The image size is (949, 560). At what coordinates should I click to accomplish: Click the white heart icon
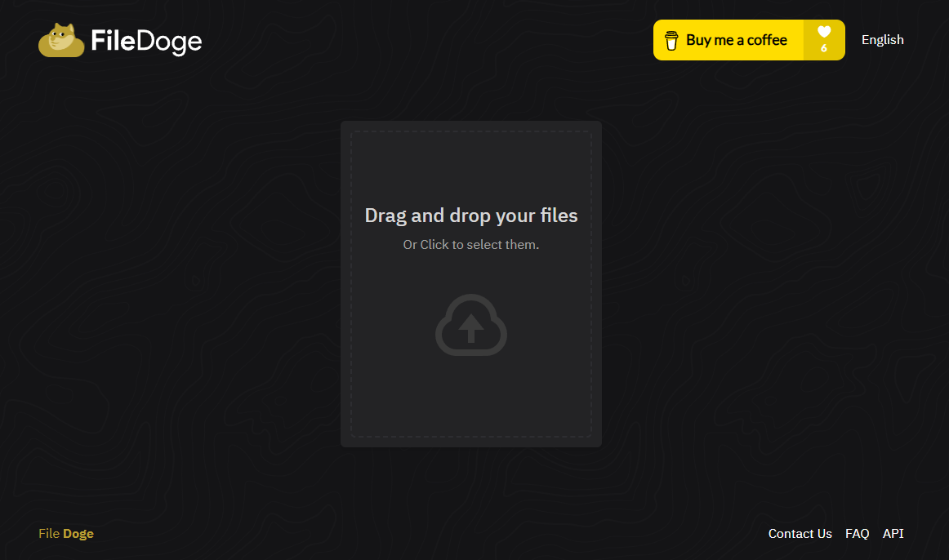pyautogui.click(x=824, y=32)
